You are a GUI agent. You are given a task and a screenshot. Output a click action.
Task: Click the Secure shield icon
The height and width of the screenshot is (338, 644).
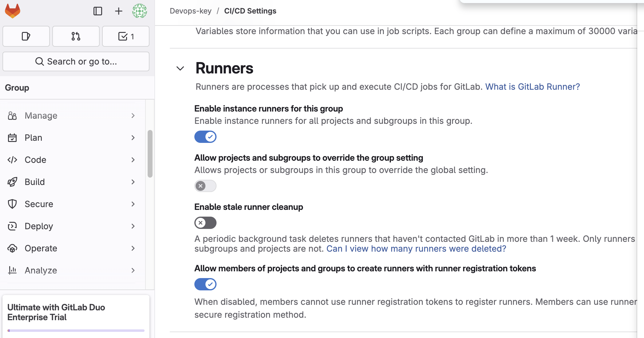pos(12,204)
